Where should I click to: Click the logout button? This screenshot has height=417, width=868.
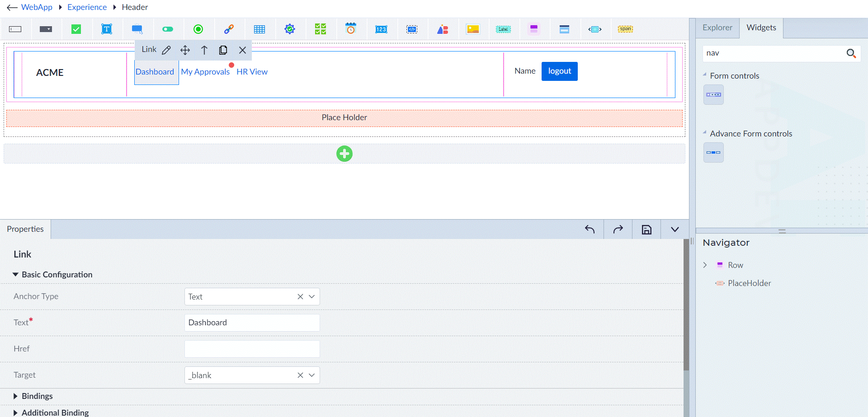click(560, 71)
